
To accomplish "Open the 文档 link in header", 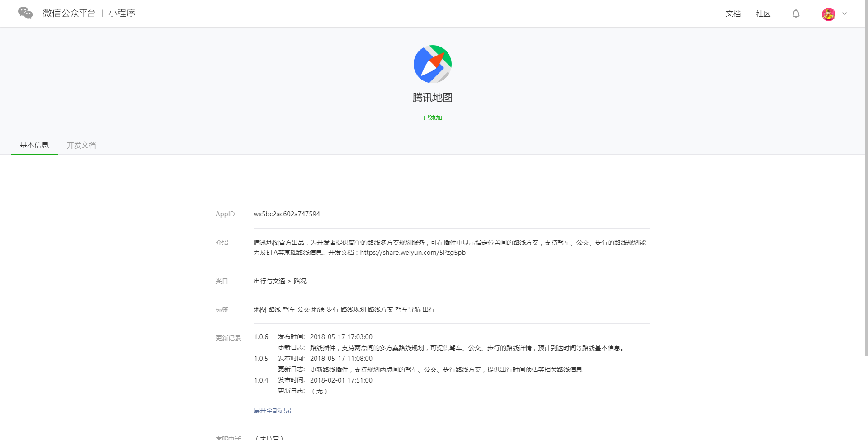I will [x=733, y=14].
